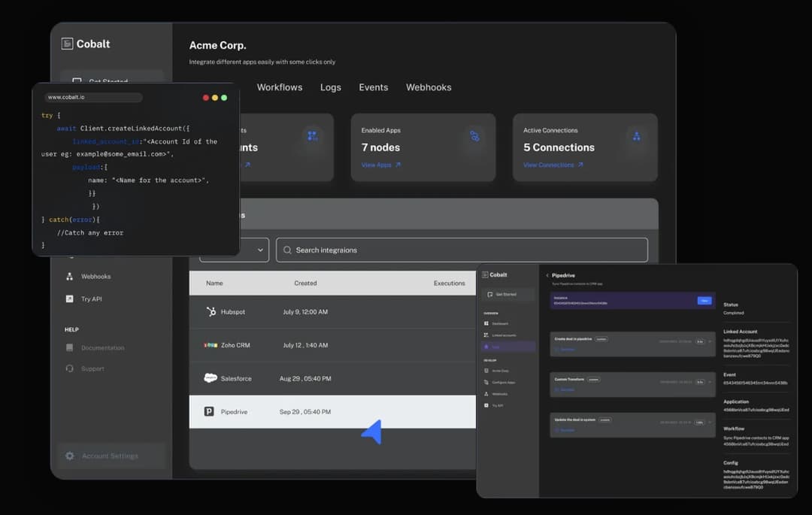The height and width of the screenshot is (515, 812).
Task: Click the July 9, 12:00 AM created date
Action: (x=305, y=312)
